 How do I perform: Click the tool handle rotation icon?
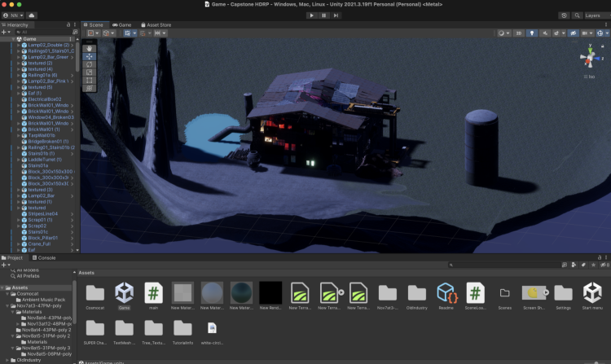(106, 33)
